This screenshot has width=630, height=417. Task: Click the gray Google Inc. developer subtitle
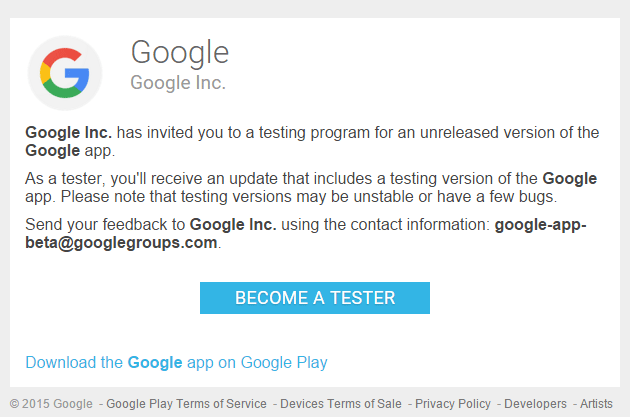tap(178, 82)
